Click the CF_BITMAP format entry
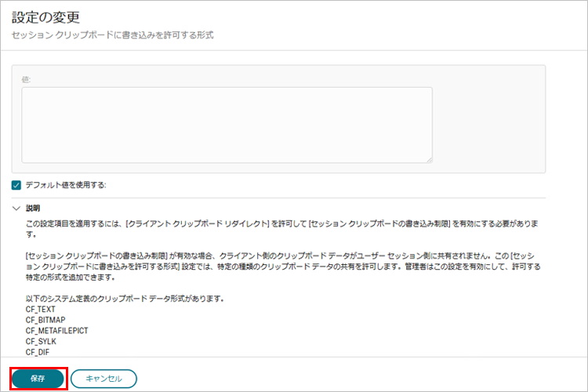The image size is (588, 392). tap(46, 320)
